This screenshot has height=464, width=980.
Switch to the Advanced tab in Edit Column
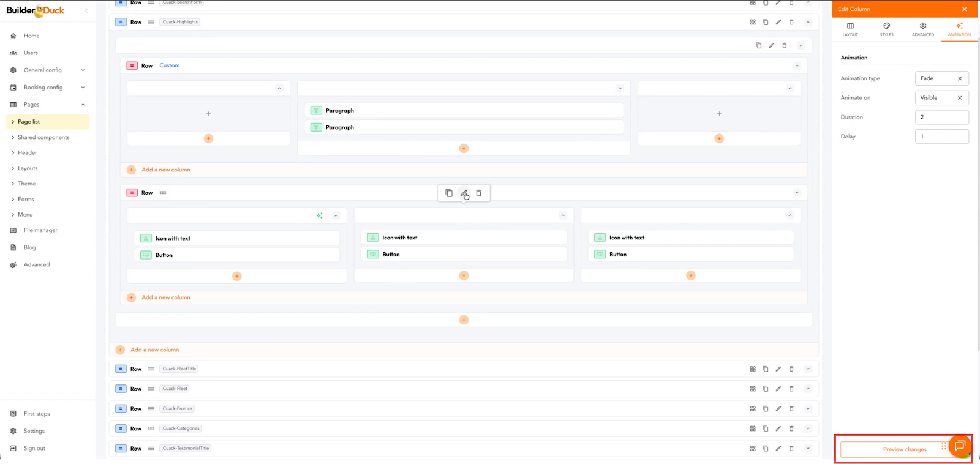(x=922, y=29)
